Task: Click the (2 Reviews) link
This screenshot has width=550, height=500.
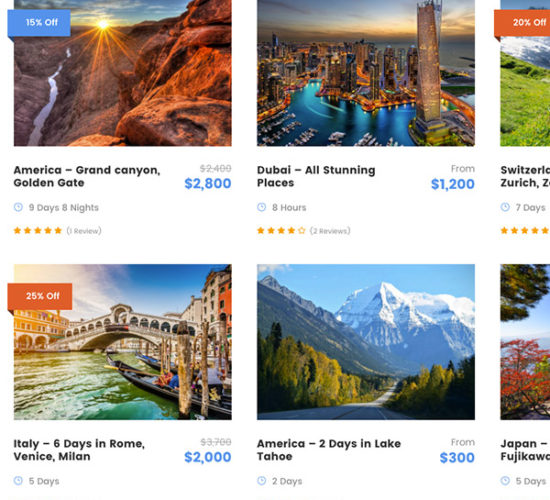Action: pos(330,231)
